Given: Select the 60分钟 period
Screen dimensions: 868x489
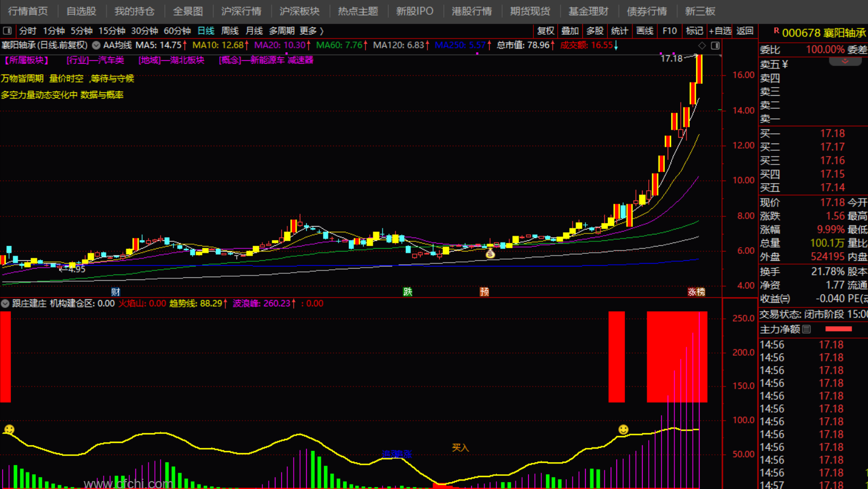Looking at the screenshot, I should 177,31.
